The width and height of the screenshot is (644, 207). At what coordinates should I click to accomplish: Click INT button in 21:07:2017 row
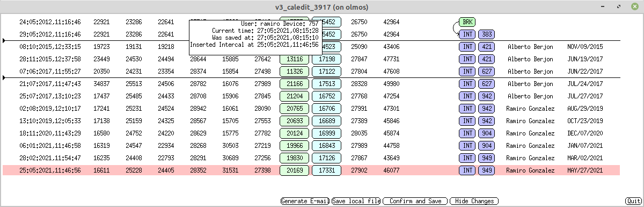467,84
